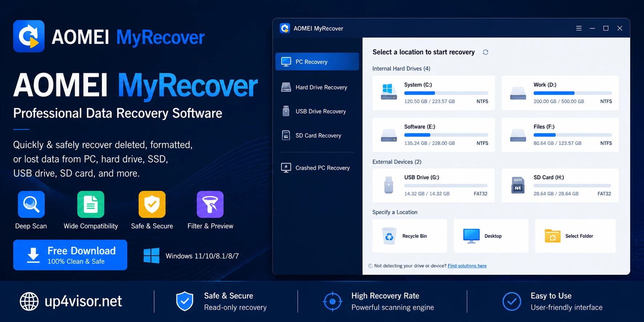644x322 pixels.
Task: Click the Deep Scan magnifier icon
Action: [31, 204]
